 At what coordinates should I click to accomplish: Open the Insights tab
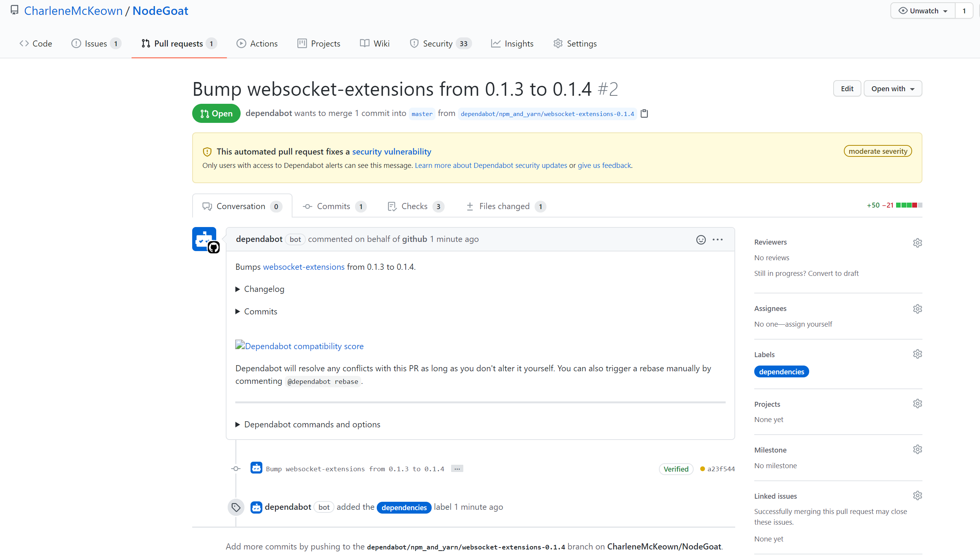(x=512, y=43)
